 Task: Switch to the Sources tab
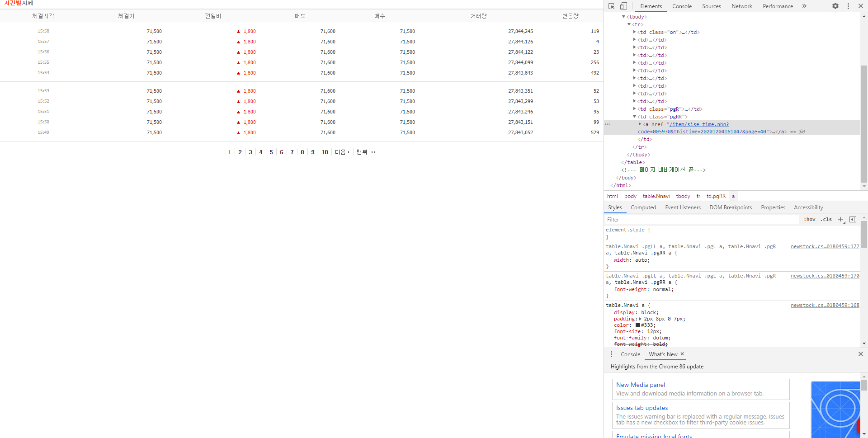coord(711,6)
